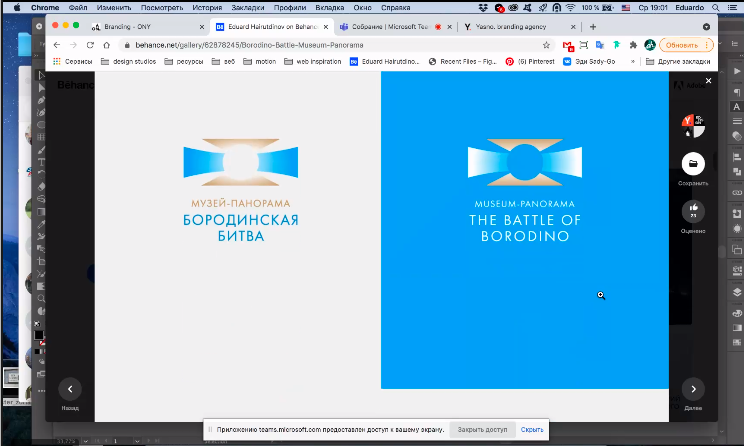Open the motion bookmark folder

(x=260, y=61)
